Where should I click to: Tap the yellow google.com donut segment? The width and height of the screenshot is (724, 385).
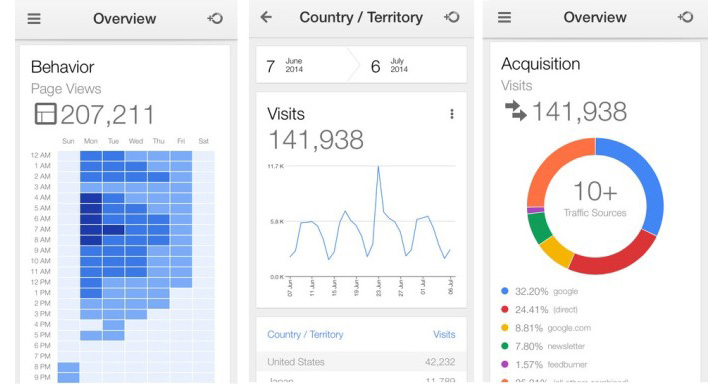(x=556, y=252)
